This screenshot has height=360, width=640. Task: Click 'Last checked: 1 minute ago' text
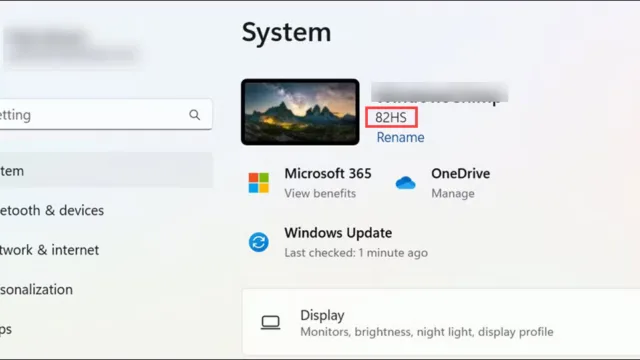tap(356, 253)
